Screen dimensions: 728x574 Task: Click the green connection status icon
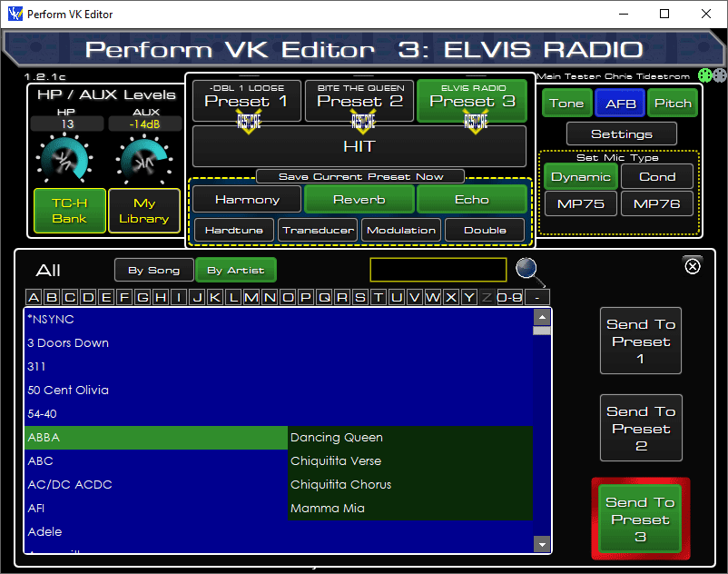(x=705, y=76)
